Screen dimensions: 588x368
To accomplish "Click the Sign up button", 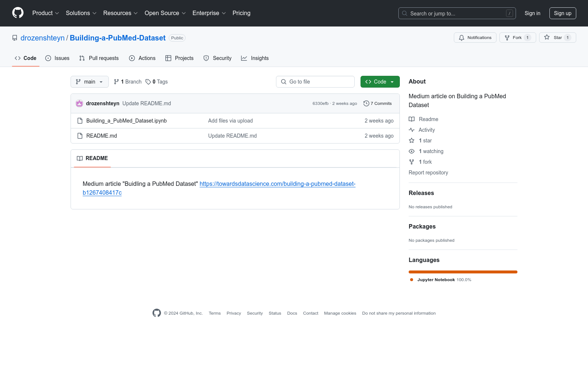I will (x=563, y=13).
